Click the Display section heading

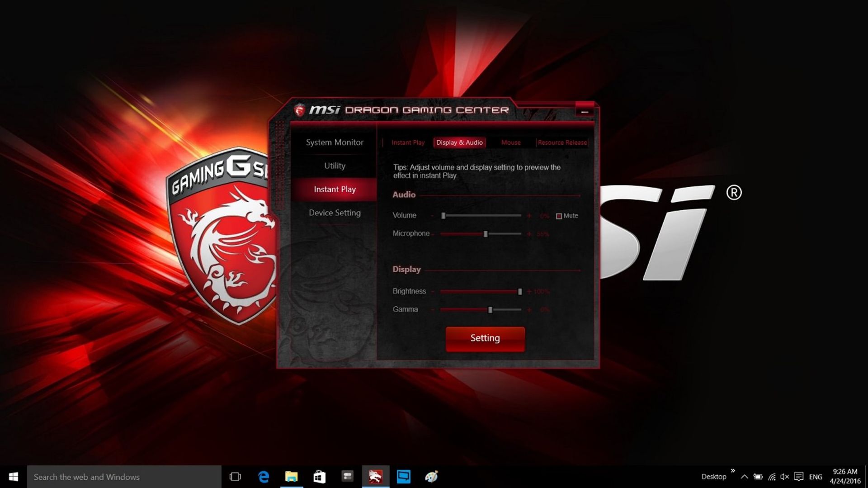pos(406,269)
